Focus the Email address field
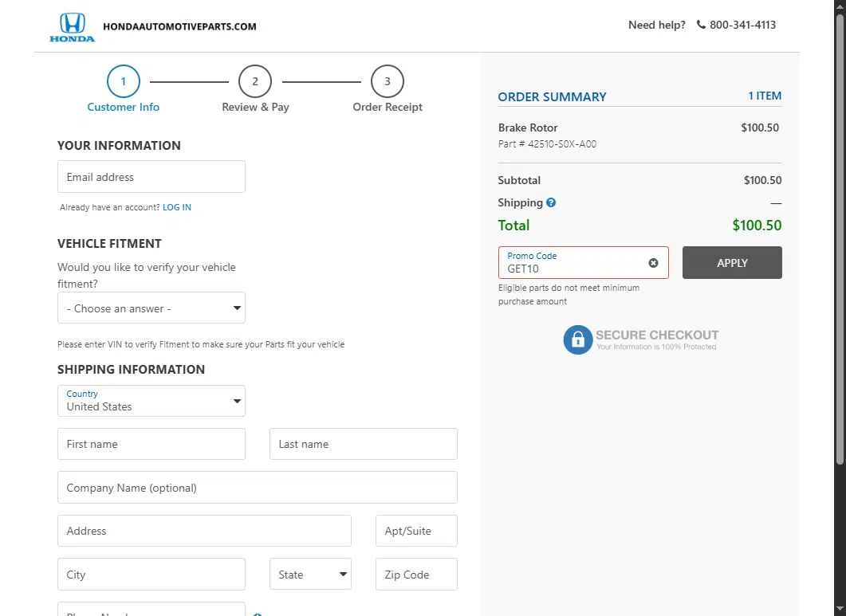Screen dimensions: 846x616 (151, 176)
